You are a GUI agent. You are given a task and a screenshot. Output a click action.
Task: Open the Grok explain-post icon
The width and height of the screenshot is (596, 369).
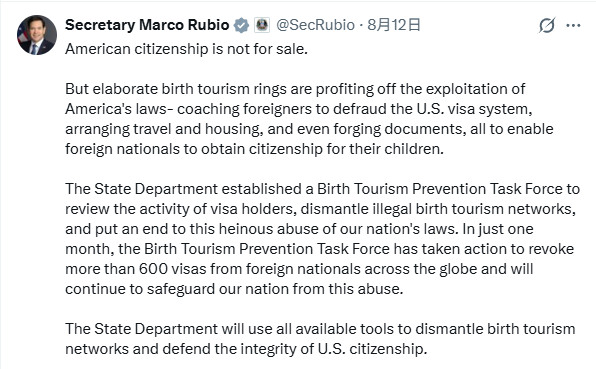[547, 25]
